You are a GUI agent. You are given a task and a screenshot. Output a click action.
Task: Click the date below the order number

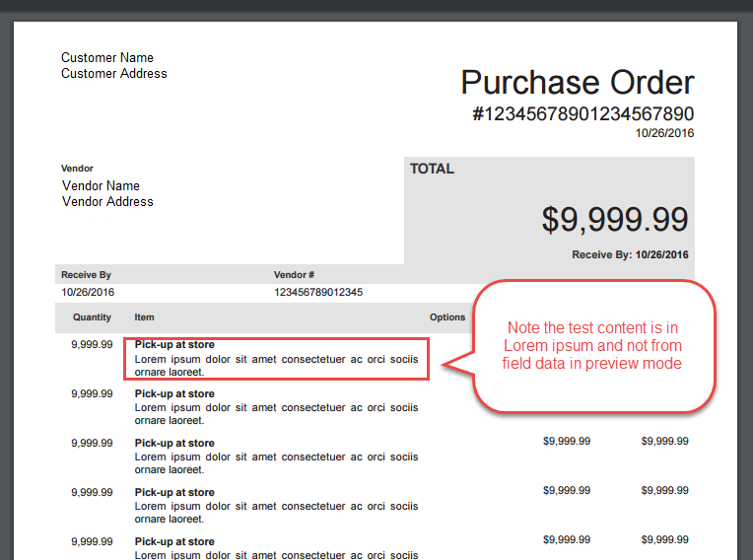pyautogui.click(x=664, y=132)
